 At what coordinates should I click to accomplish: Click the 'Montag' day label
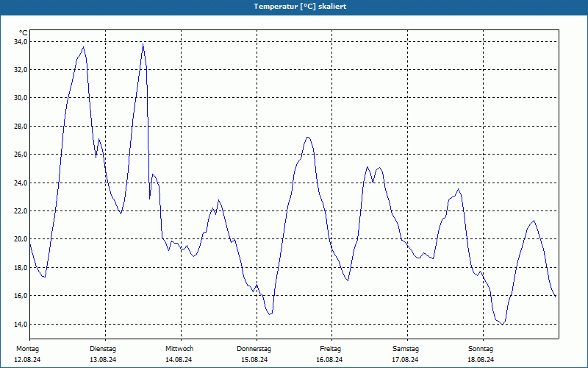[27, 349]
